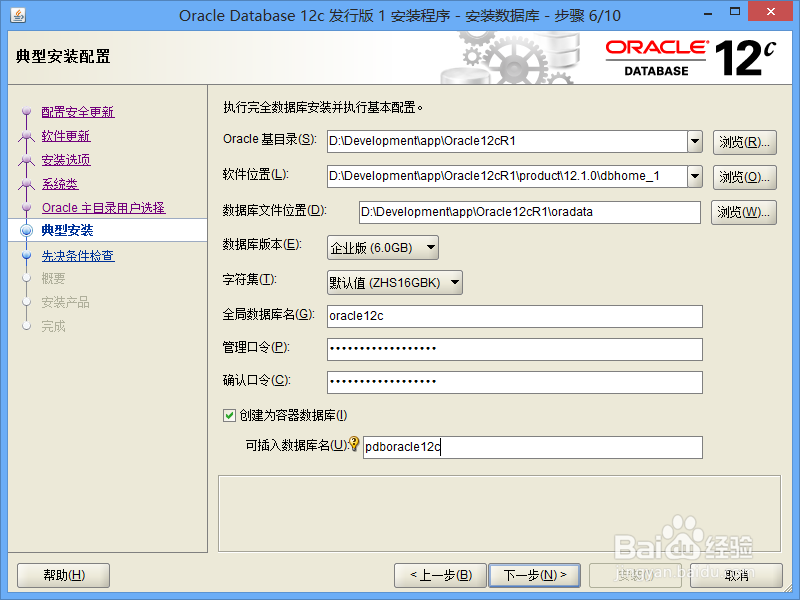The image size is (800, 600).
Task: Click the database file location field
Action: pos(530,212)
